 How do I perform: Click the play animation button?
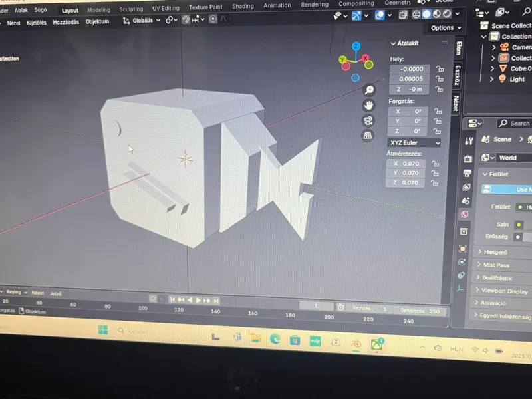coord(198,300)
